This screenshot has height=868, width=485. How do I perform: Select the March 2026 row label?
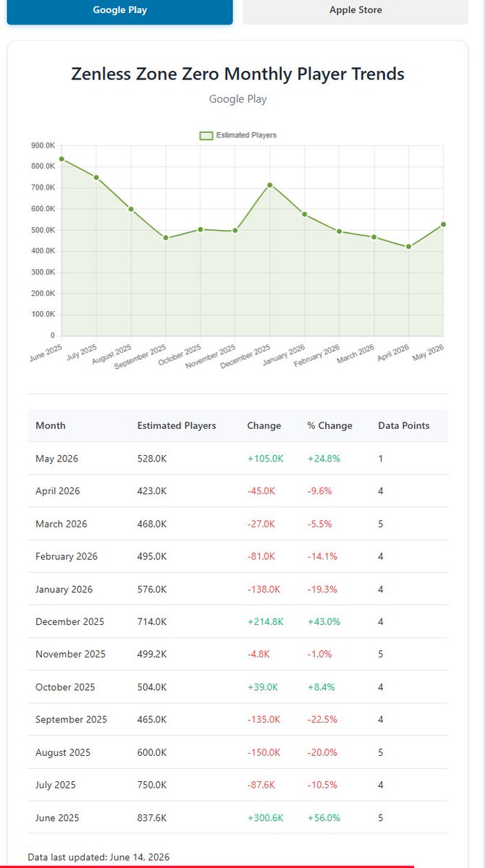click(x=62, y=524)
